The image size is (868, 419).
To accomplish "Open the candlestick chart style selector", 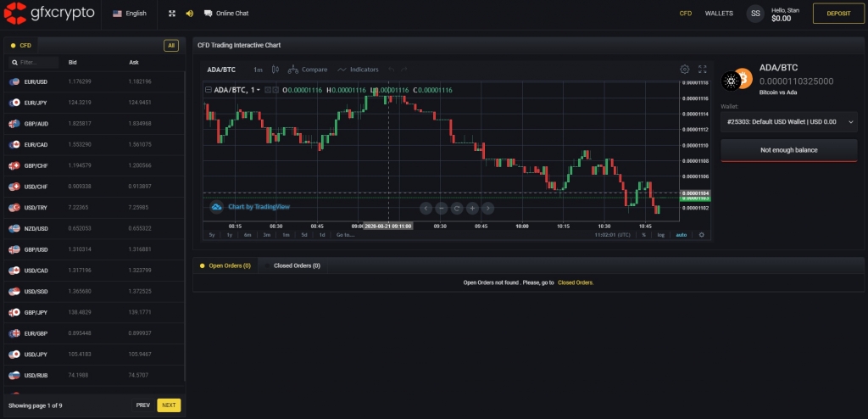I will click(275, 70).
